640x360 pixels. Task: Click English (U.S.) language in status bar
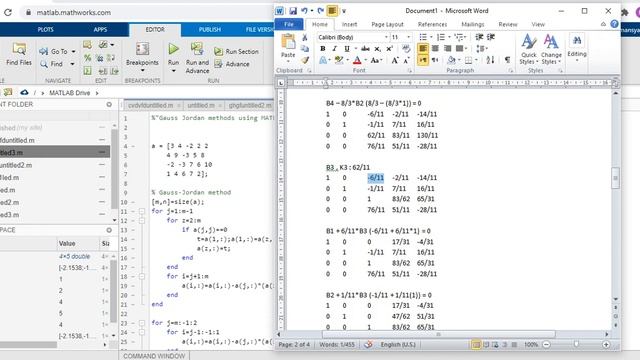[398, 344]
